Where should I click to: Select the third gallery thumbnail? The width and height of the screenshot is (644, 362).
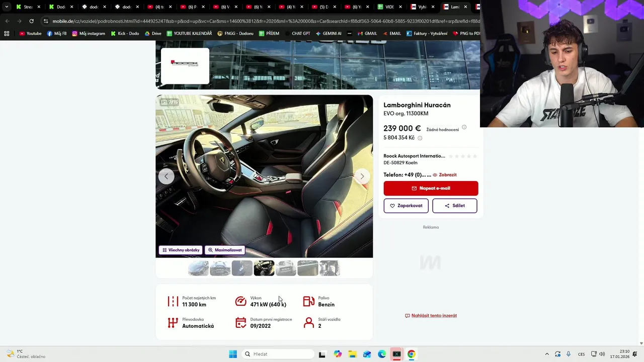pos(242,268)
